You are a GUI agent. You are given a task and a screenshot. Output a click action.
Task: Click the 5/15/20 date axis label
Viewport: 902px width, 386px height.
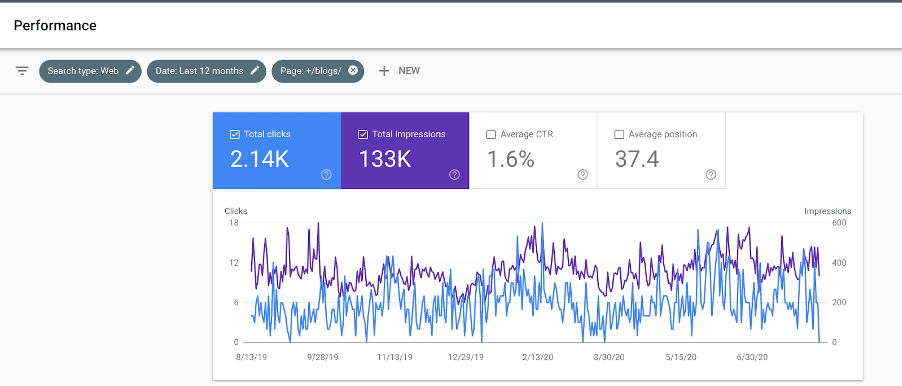pyautogui.click(x=681, y=357)
